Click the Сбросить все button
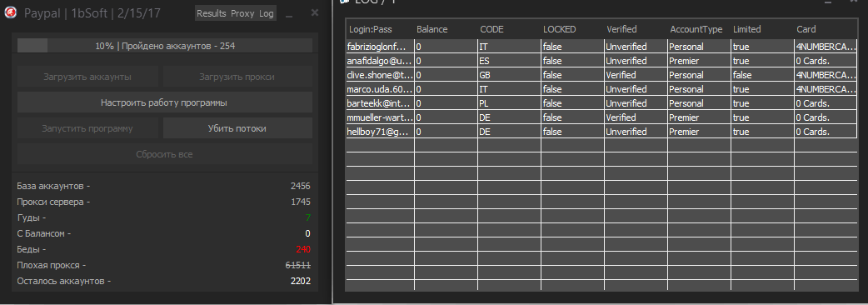868x305 pixels. click(165, 154)
